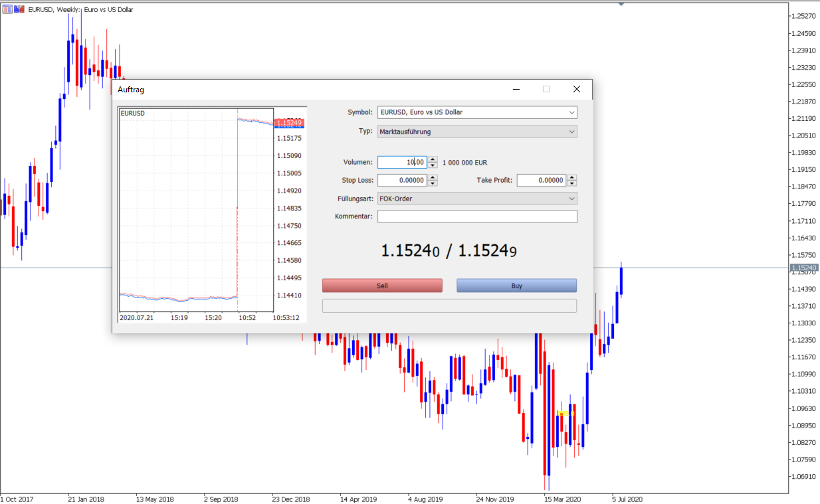
Task: Click the chart shift triangle marker
Action: click(x=621, y=3)
